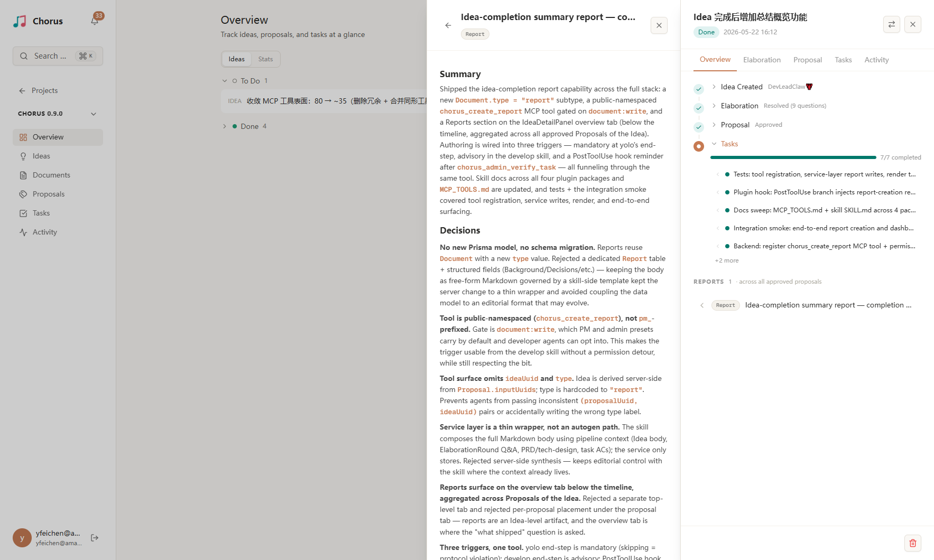
Task: Click the Chorus music note logo
Action: click(x=20, y=21)
